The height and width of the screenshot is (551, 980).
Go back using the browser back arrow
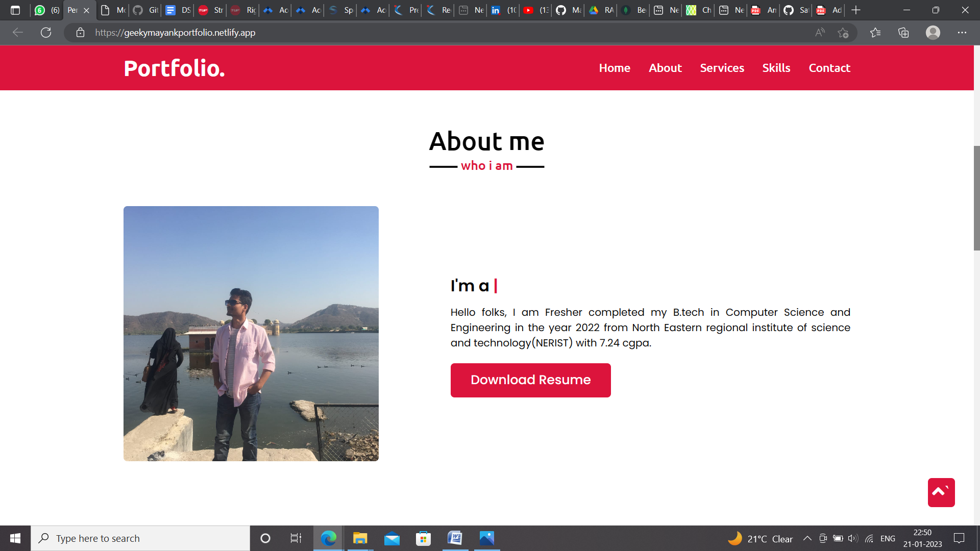coord(18,33)
